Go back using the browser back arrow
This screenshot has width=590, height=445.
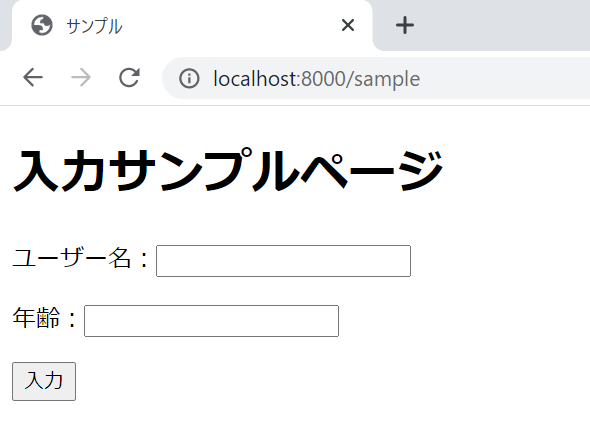33,78
